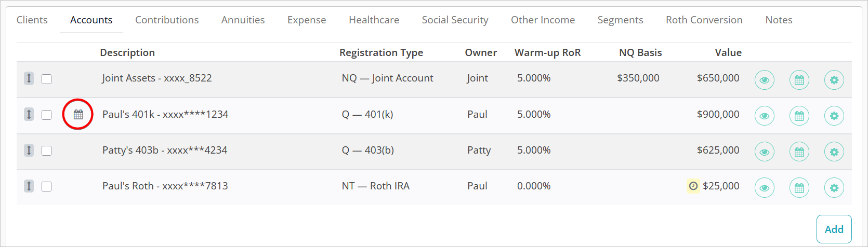Tick the Patty's 403b checkbox
The image size is (868, 247).
(47, 150)
